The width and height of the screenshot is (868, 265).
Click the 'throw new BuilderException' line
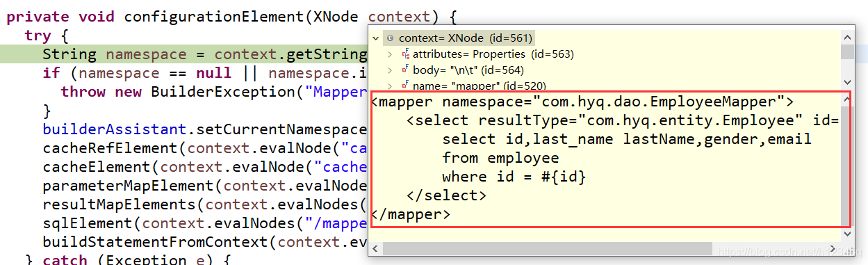(x=214, y=91)
